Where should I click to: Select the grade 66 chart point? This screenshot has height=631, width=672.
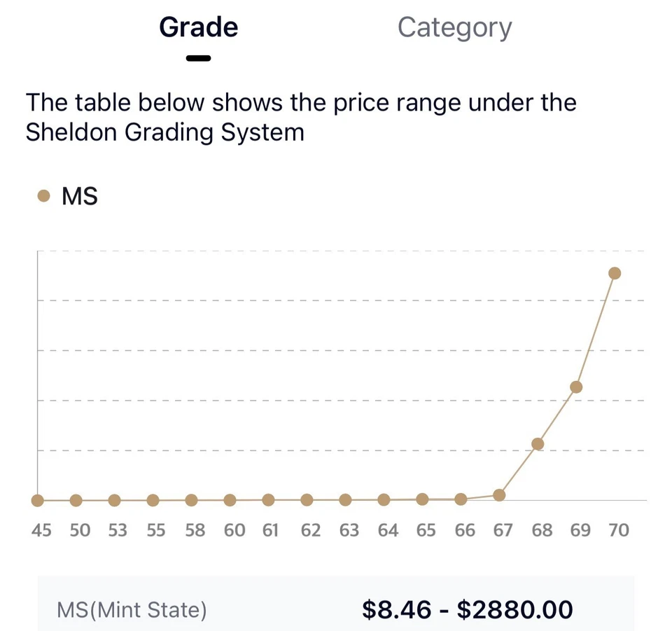461,499
